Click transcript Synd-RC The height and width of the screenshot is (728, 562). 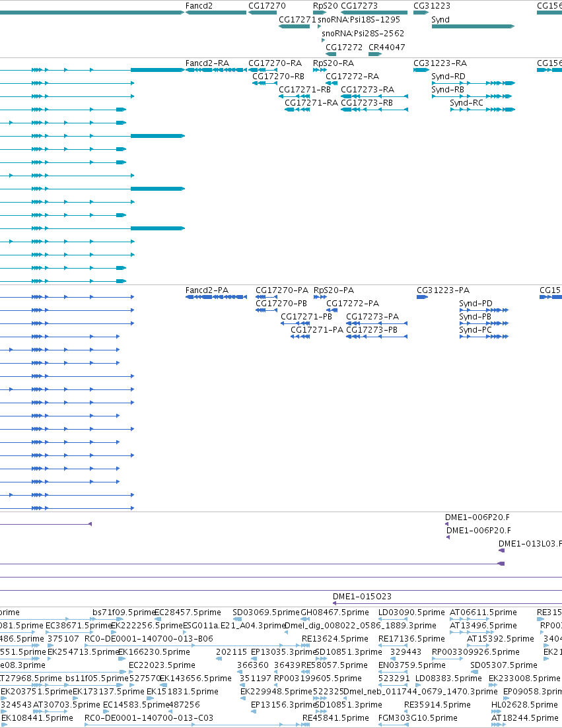click(x=466, y=102)
